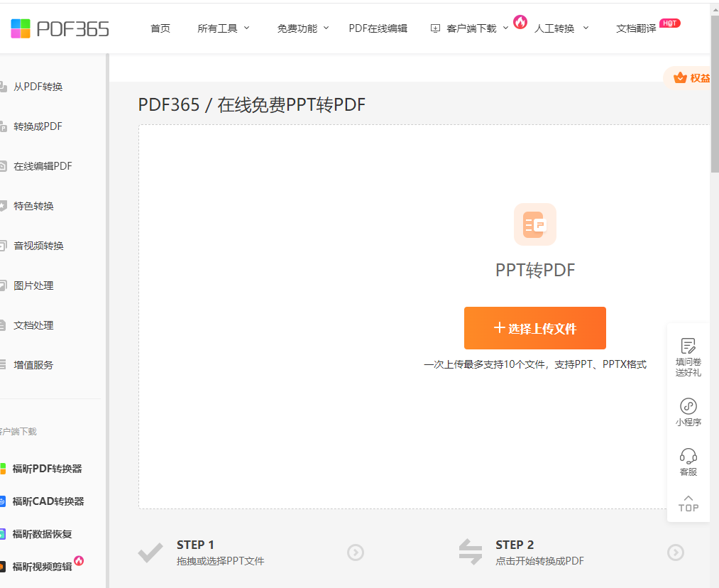Click the 拖拽或选择PPT文件 description
This screenshot has width=719, height=588.
(221, 561)
